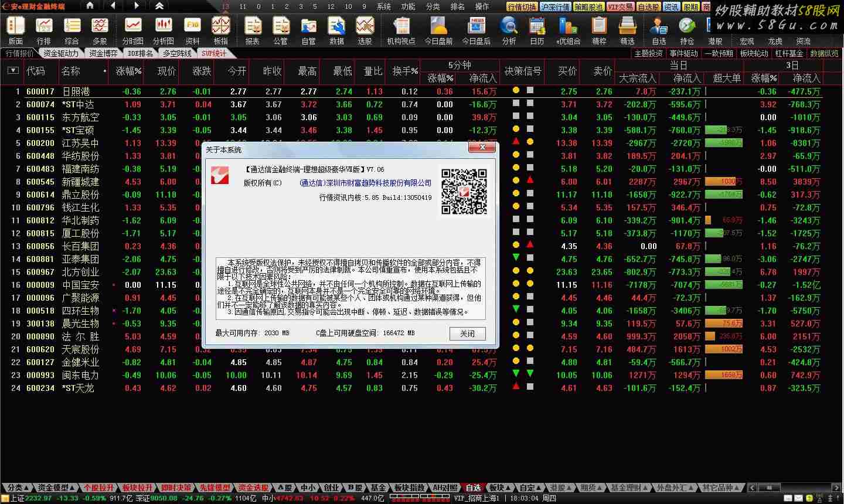844x504 pixels.
Task: Open the 精粹 clipboard icon
Action: [x=599, y=30]
